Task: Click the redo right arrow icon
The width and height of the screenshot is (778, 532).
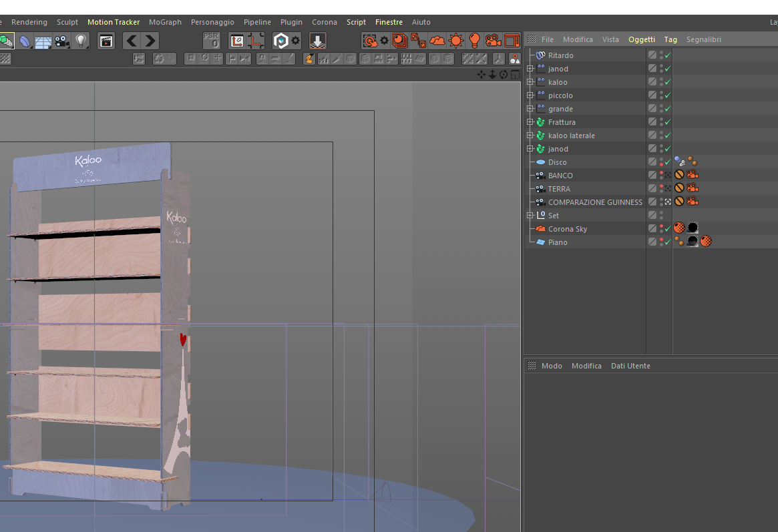Action: 150,41
